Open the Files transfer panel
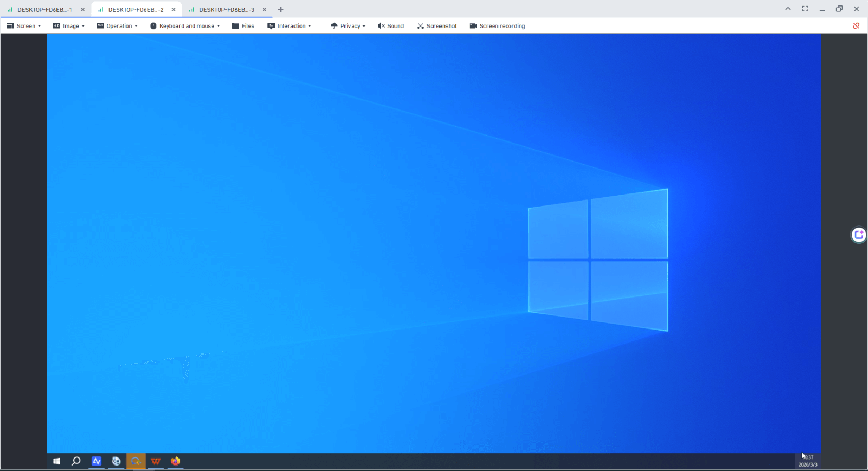The height and width of the screenshot is (471, 868). [x=243, y=26]
